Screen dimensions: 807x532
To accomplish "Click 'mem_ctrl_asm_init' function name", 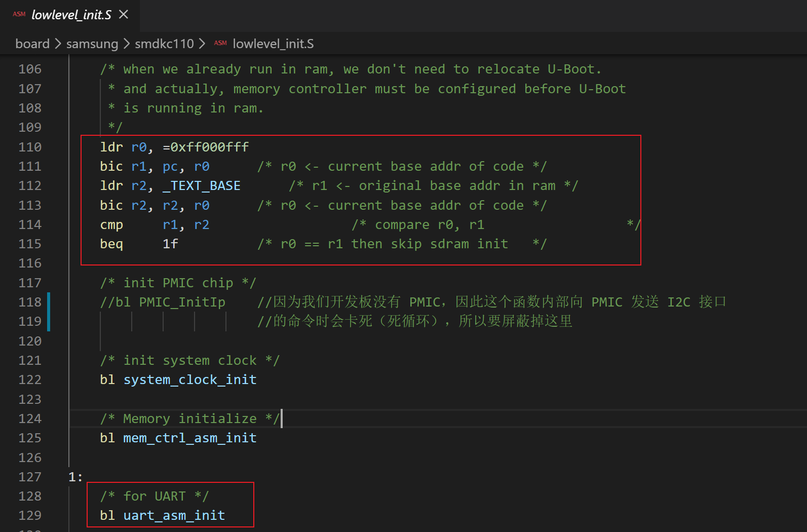I will (190, 438).
